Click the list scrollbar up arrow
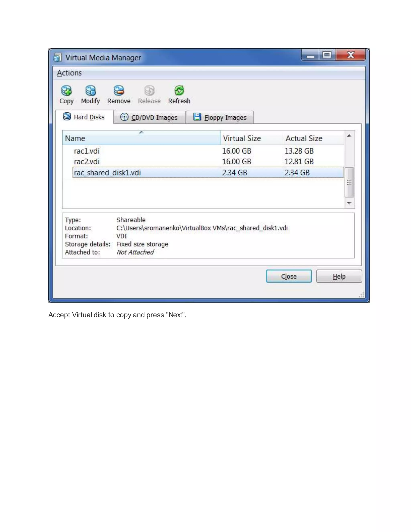 click(349, 136)
